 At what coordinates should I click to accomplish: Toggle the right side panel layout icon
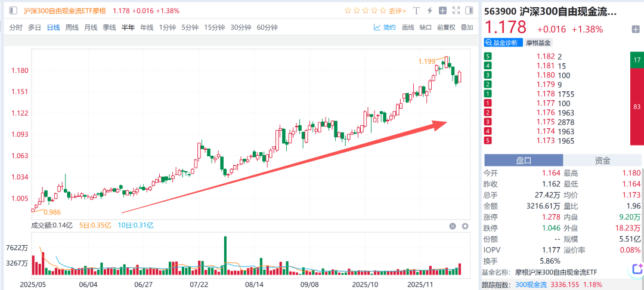coord(470,11)
